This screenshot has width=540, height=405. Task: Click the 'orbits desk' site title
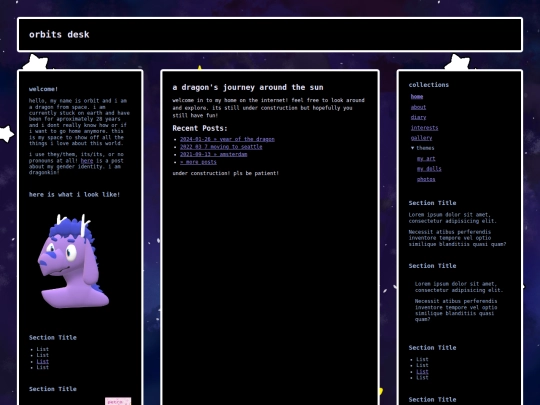59,34
